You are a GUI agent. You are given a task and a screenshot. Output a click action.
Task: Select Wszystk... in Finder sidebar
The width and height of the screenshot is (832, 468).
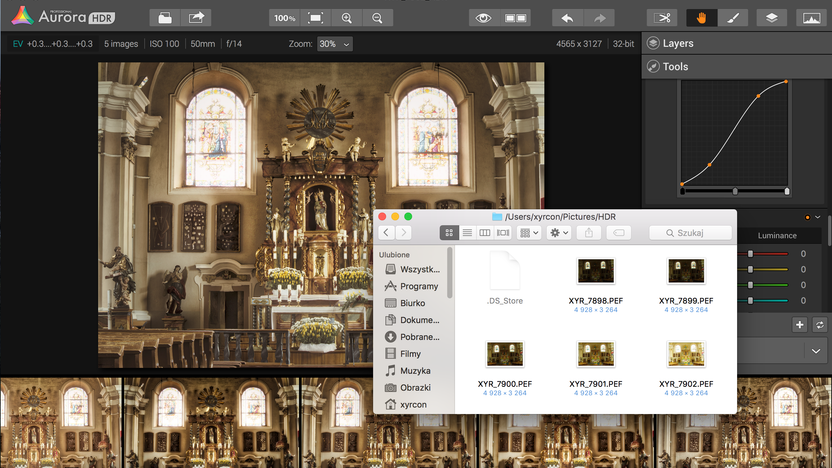pos(412,269)
